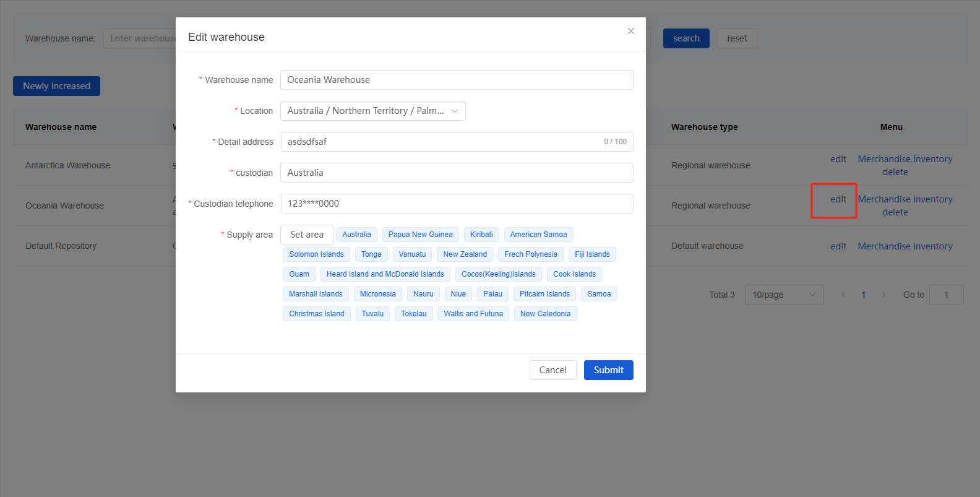Edit the Default Repository row
The image size is (980, 497).
838,246
